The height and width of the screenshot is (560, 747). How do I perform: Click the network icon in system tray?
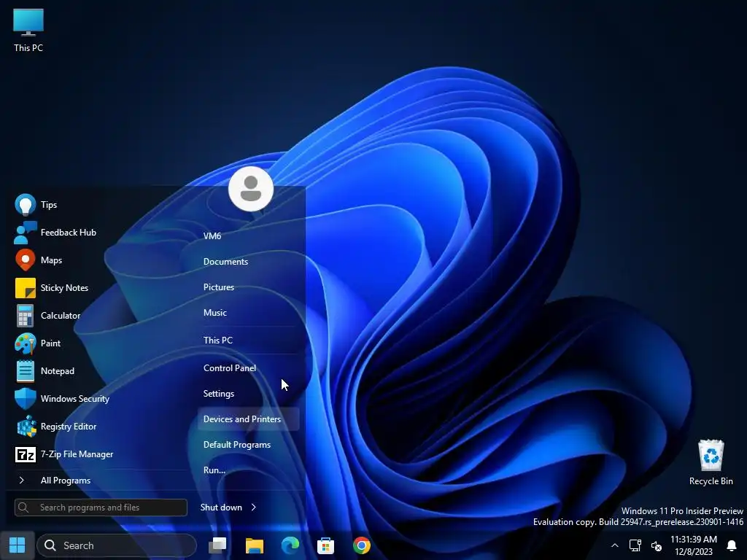click(x=635, y=545)
